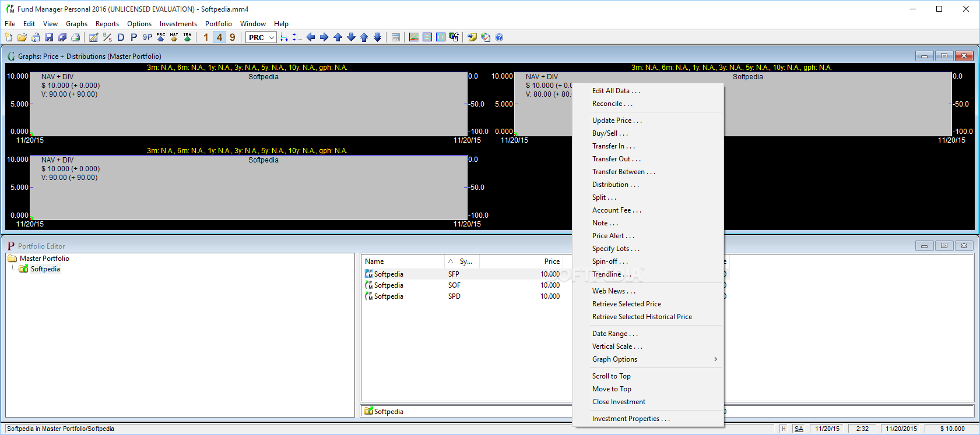This screenshot has height=435, width=980.
Task: Click the PRC update prices icon
Action: 161,37
